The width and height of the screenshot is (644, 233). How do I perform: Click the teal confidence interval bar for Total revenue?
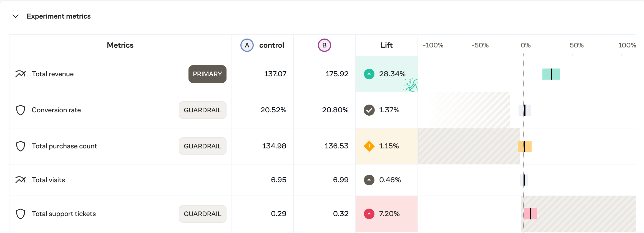pos(551,74)
